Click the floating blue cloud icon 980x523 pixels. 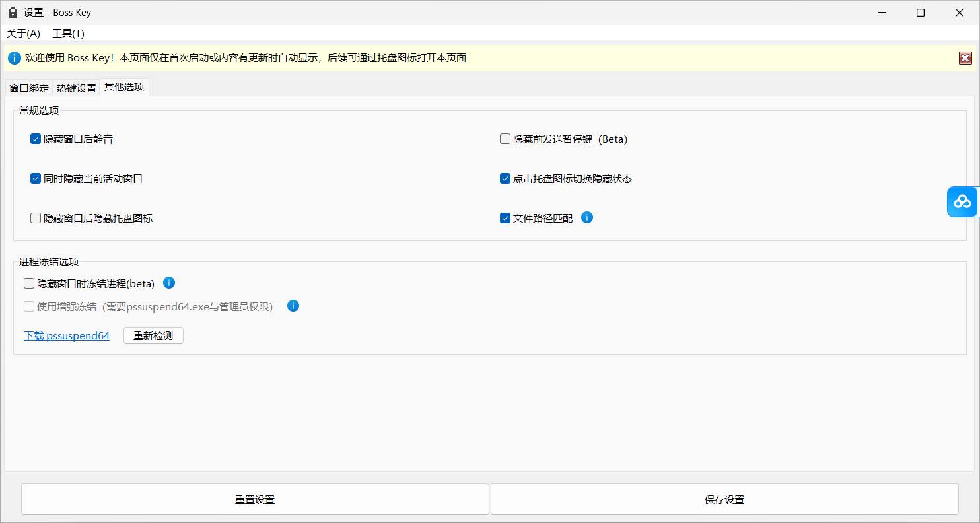coord(963,201)
